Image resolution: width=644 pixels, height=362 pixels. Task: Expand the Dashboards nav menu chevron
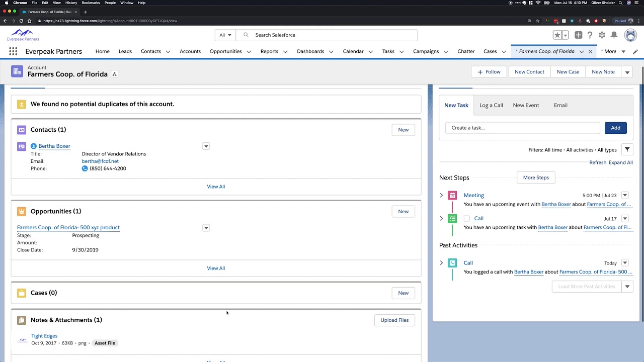331,51
